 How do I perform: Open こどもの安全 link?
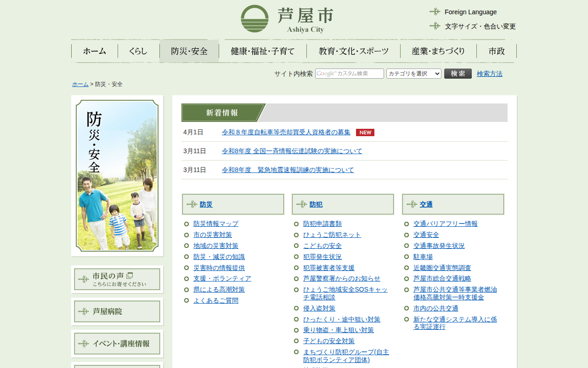(x=322, y=246)
